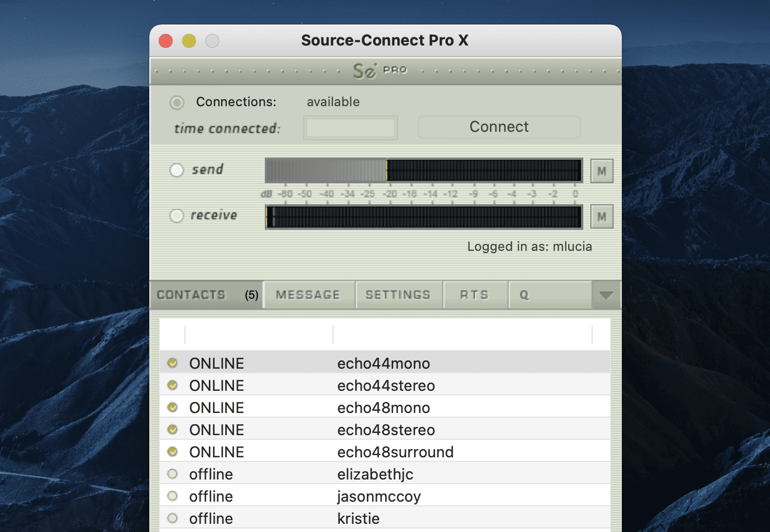Click the send level meter

click(423, 170)
